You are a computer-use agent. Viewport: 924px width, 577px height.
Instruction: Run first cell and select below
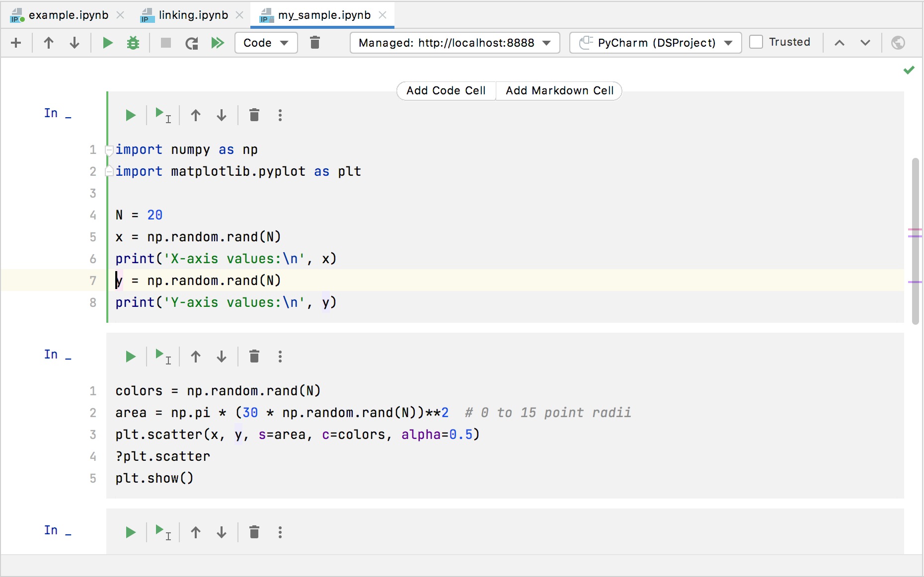click(x=163, y=115)
